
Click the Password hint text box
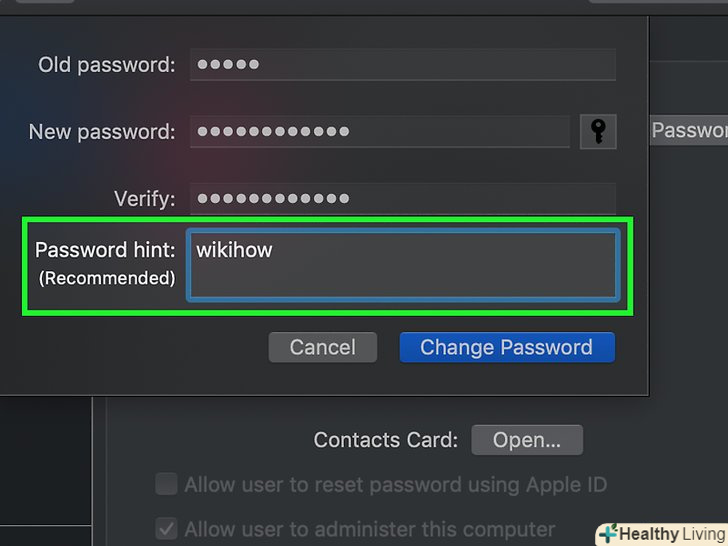click(x=403, y=265)
